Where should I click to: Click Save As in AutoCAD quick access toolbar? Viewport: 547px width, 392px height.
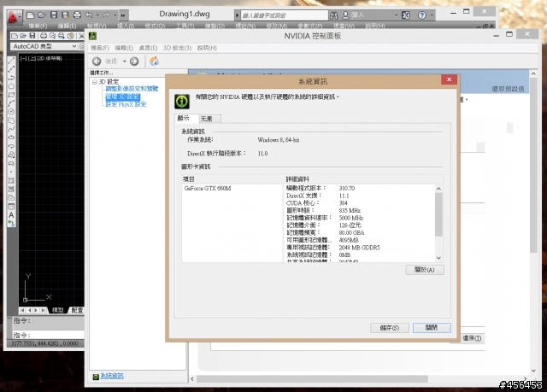click(65, 15)
